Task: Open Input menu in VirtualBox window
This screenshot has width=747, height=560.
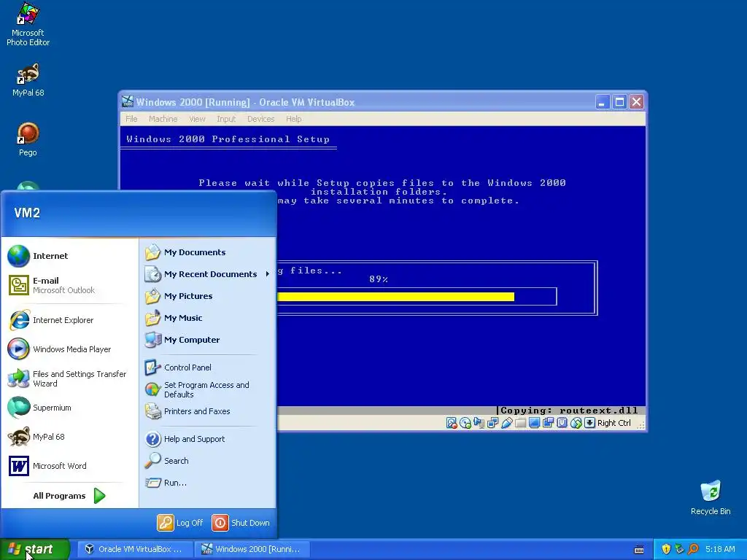Action: coord(226,119)
